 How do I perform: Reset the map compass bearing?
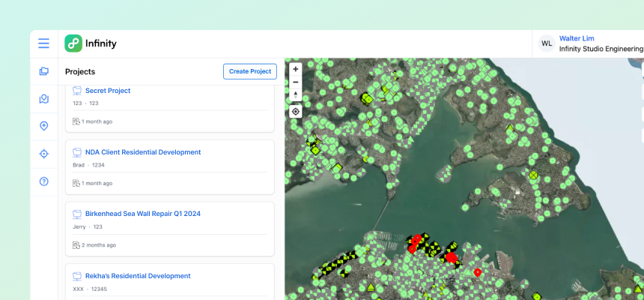(x=295, y=95)
